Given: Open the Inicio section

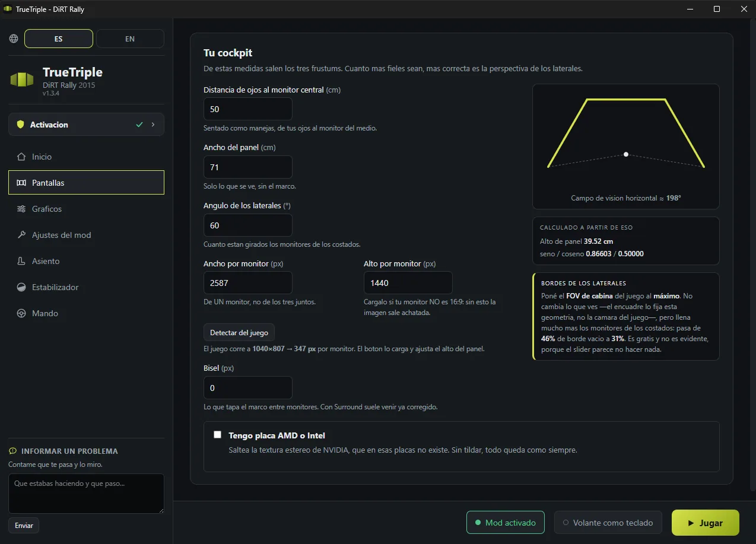Looking at the screenshot, I should click(x=86, y=157).
